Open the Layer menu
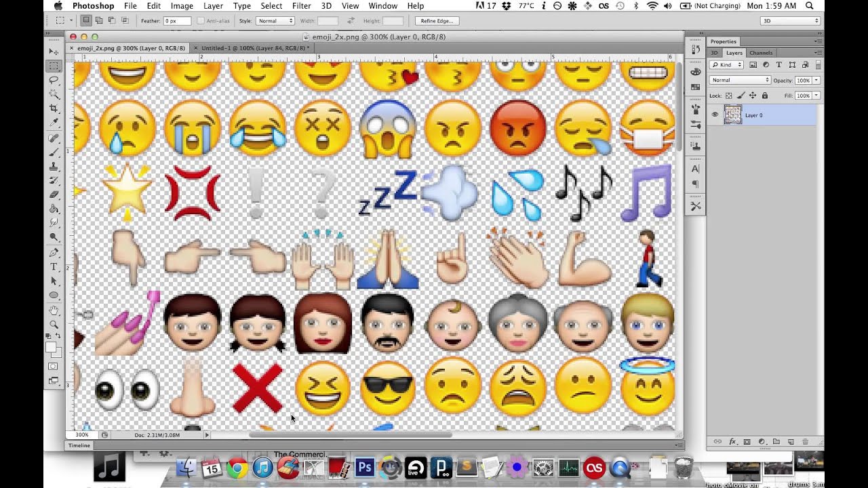 214,5
